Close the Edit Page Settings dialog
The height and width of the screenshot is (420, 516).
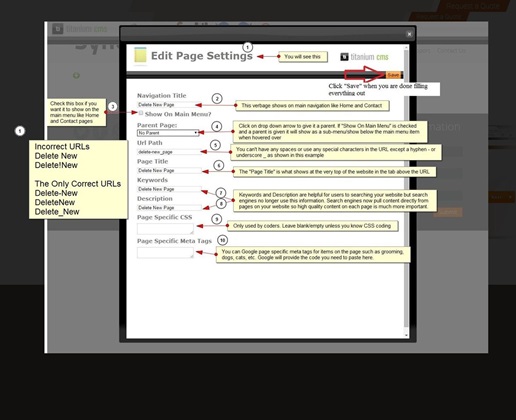(409, 34)
